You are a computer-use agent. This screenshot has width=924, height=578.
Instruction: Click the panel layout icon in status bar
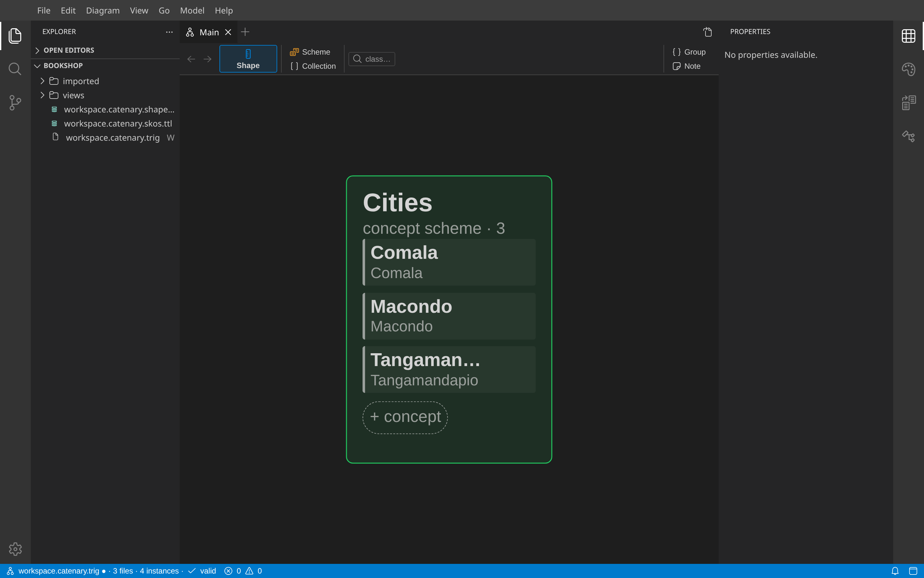tap(913, 571)
